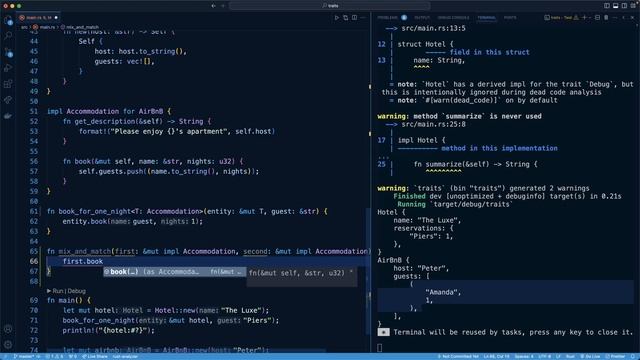The height and width of the screenshot is (360, 640).
Task: Close the terminal panel
Action: 633,18
